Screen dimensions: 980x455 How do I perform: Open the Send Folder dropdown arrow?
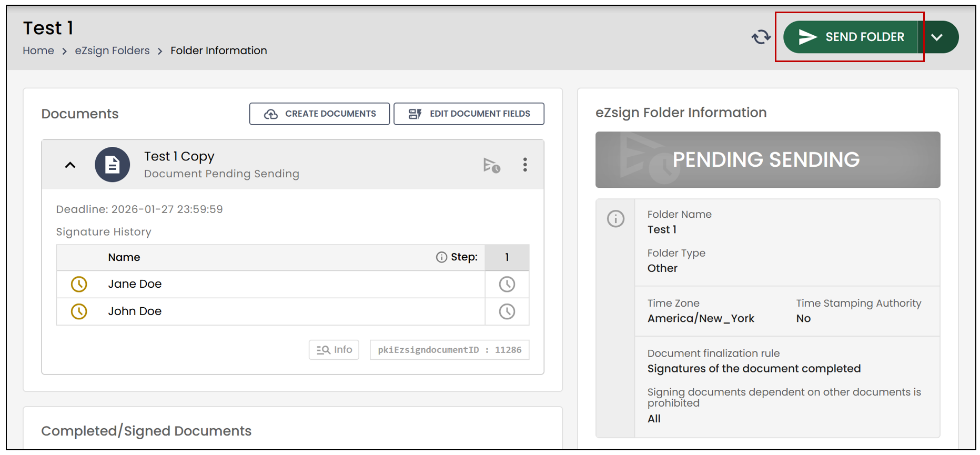point(937,37)
